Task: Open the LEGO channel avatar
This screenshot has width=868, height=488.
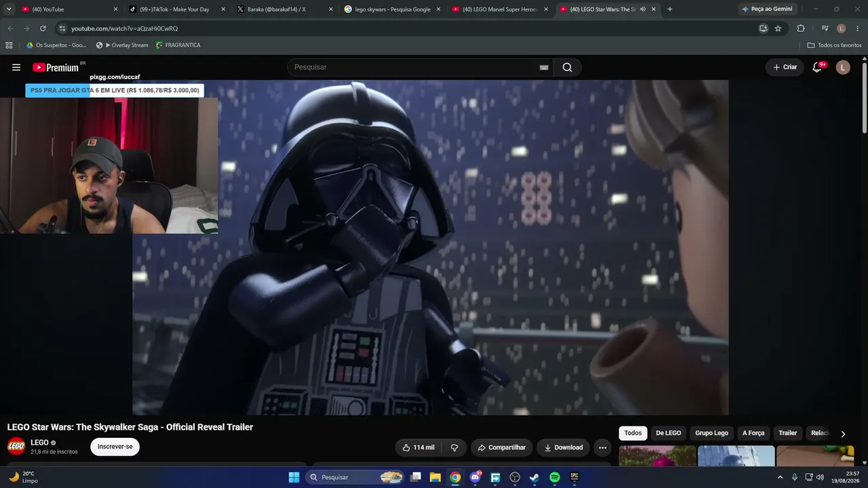Action: coord(16,447)
